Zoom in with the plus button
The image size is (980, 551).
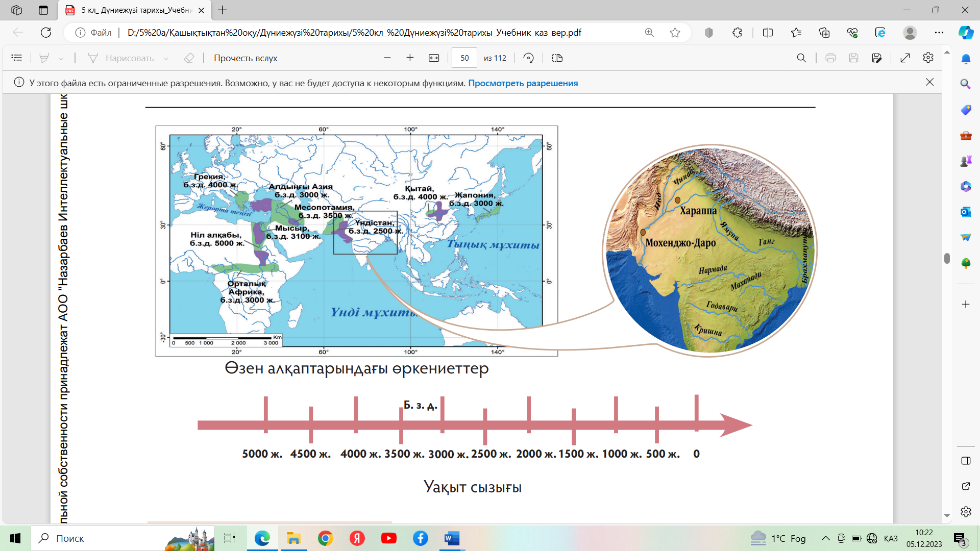tap(410, 58)
